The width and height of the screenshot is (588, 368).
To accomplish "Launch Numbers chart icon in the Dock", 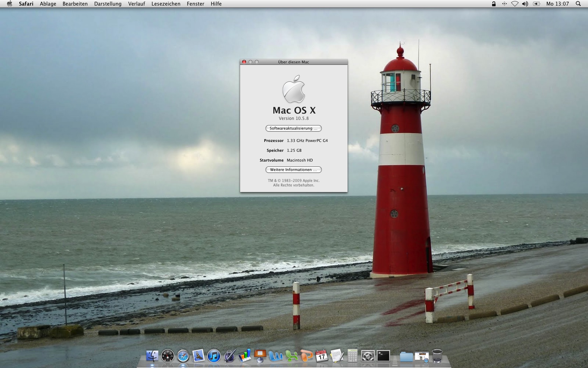I will click(245, 356).
